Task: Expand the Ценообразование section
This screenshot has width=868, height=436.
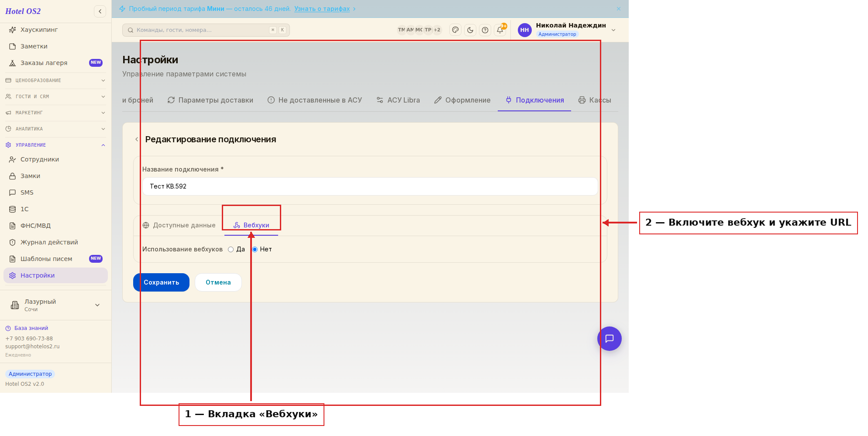Action: pos(55,80)
